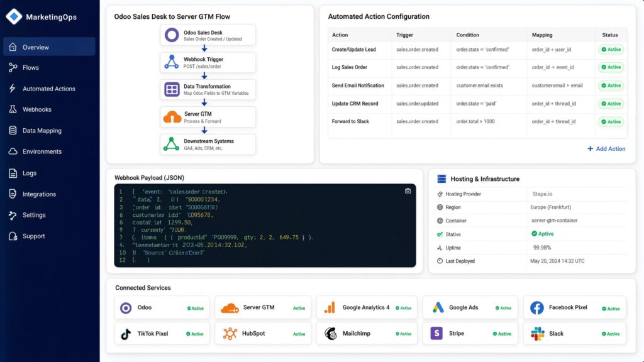The image size is (644, 362).
Task: Click the Facebook Pixel logo icon
Action: pyautogui.click(x=537, y=308)
